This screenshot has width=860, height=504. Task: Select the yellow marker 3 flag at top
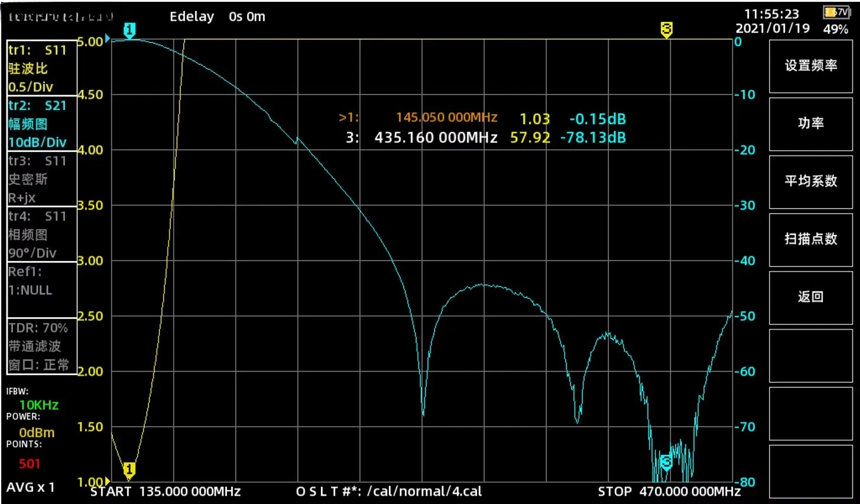tap(666, 28)
